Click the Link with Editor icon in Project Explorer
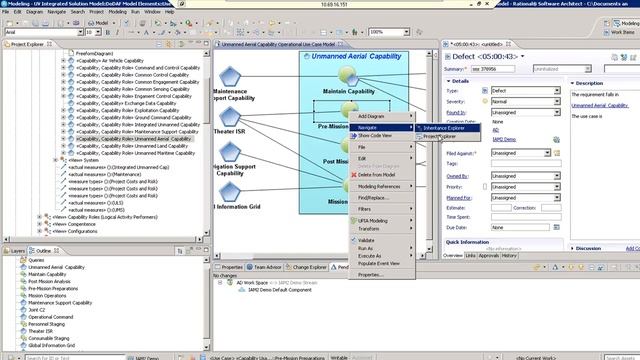Image resolution: width=640 pixels, height=360 pixels. pyautogui.click(x=169, y=44)
